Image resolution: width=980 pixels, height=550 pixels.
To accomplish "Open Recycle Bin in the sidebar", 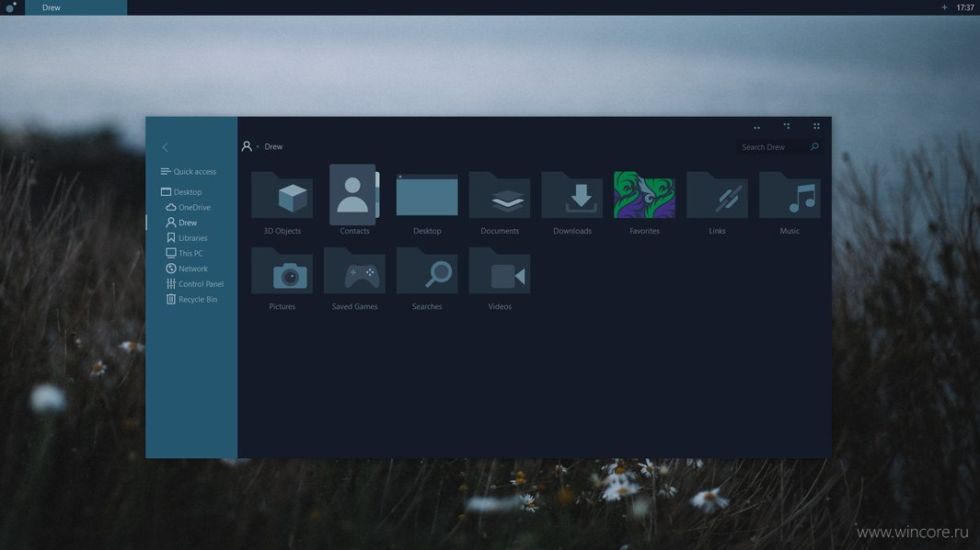I will point(191,299).
